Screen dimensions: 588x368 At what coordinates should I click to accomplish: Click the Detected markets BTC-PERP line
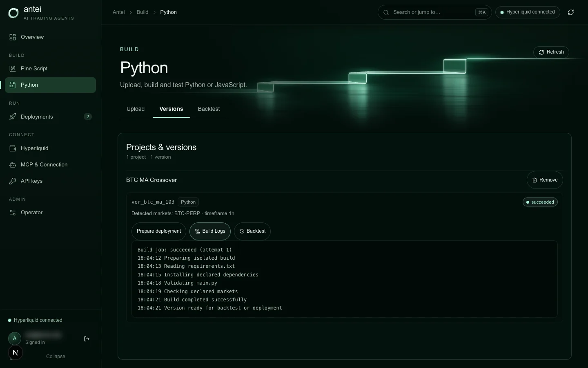pyautogui.click(x=183, y=213)
